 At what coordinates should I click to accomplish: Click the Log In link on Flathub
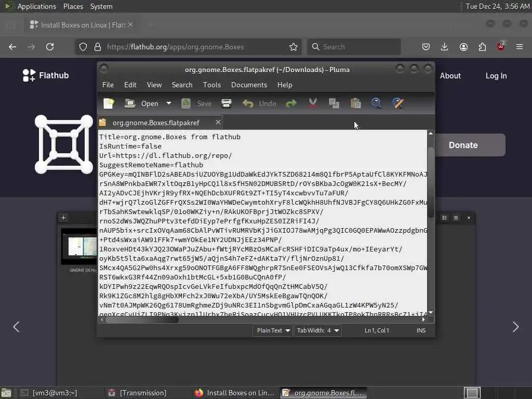(x=496, y=76)
